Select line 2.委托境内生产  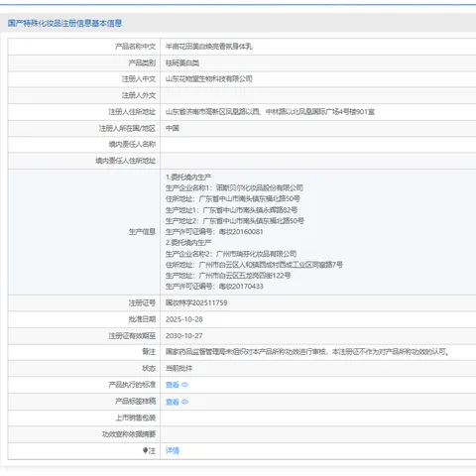(x=188, y=243)
